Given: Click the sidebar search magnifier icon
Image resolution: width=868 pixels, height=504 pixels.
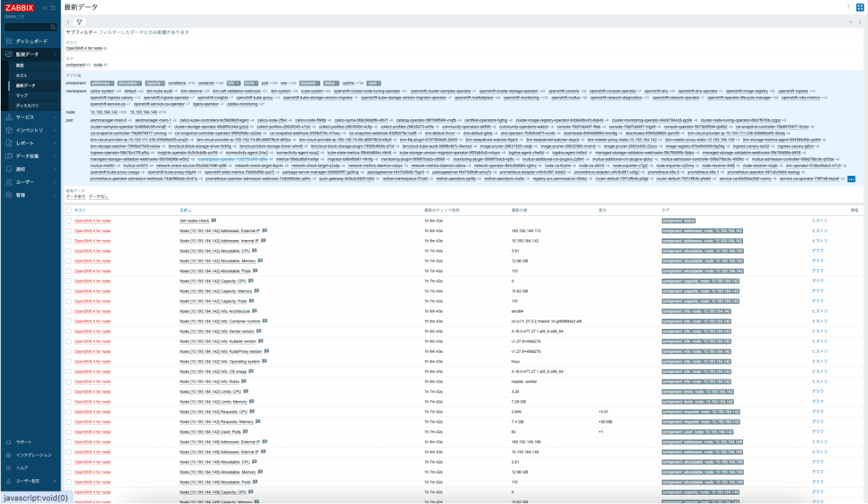Looking at the screenshot, I should coord(53,28).
